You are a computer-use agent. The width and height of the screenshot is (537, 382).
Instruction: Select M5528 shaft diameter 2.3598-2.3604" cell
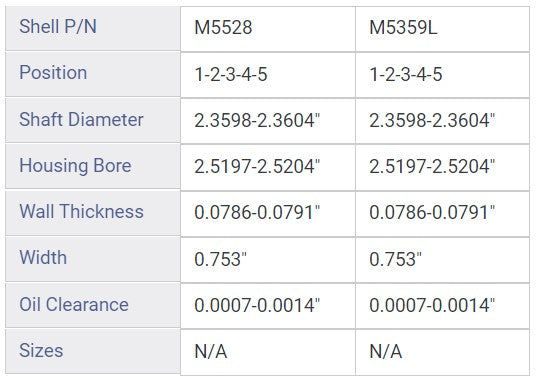[268, 121]
